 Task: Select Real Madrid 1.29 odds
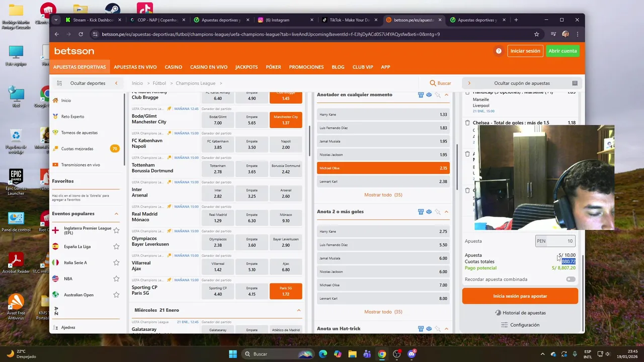coord(218,218)
